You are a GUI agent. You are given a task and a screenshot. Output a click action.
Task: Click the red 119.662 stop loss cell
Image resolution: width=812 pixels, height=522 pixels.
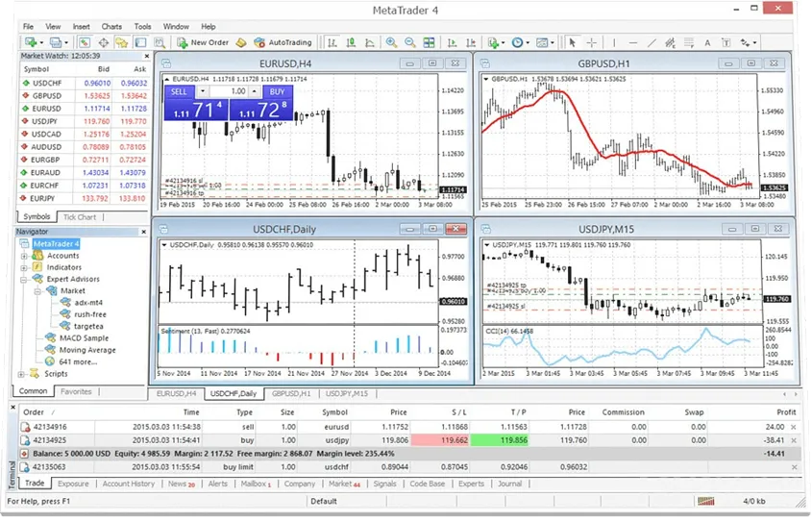[x=440, y=440]
